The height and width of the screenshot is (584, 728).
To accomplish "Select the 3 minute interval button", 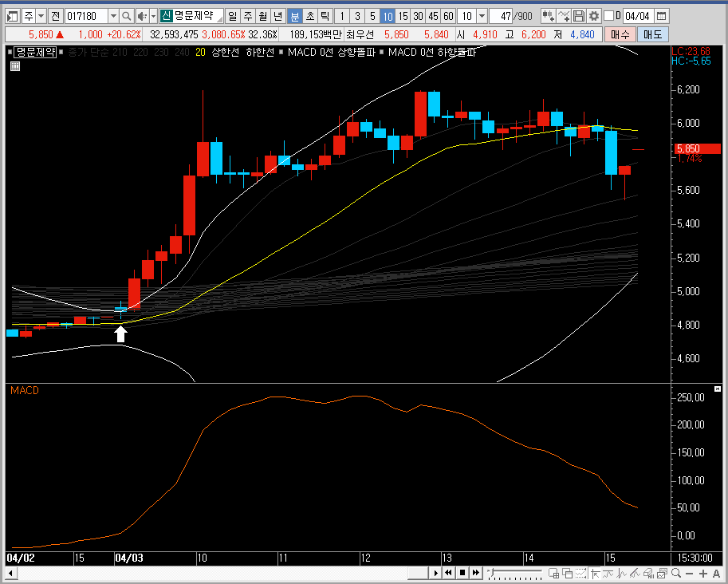I will pyautogui.click(x=357, y=16).
